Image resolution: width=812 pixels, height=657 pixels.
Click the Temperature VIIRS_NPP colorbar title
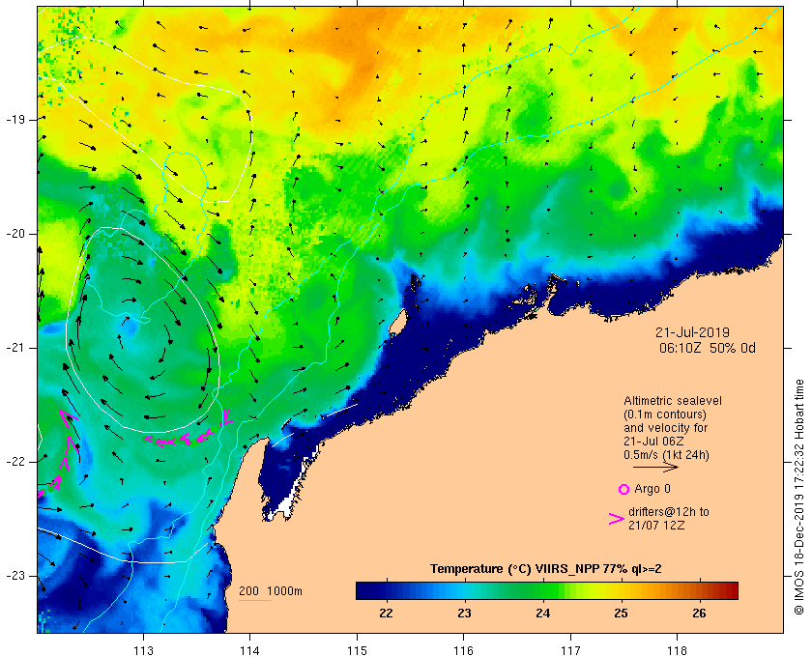click(x=546, y=569)
